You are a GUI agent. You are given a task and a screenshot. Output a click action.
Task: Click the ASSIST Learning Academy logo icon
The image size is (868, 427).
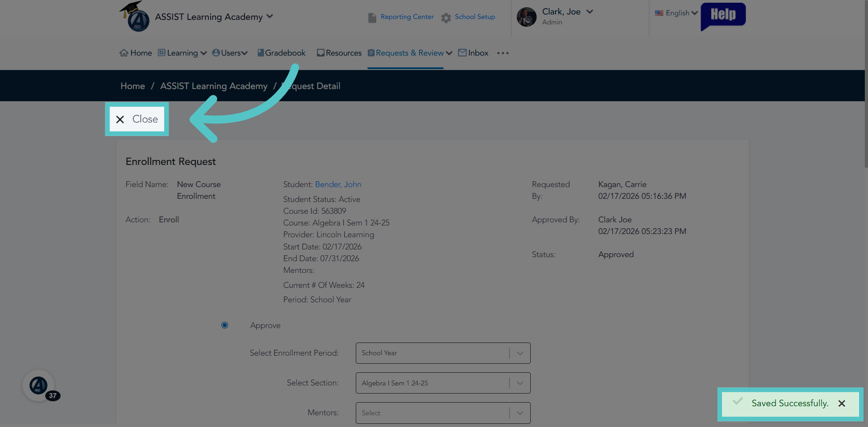(x=135, y=17)
